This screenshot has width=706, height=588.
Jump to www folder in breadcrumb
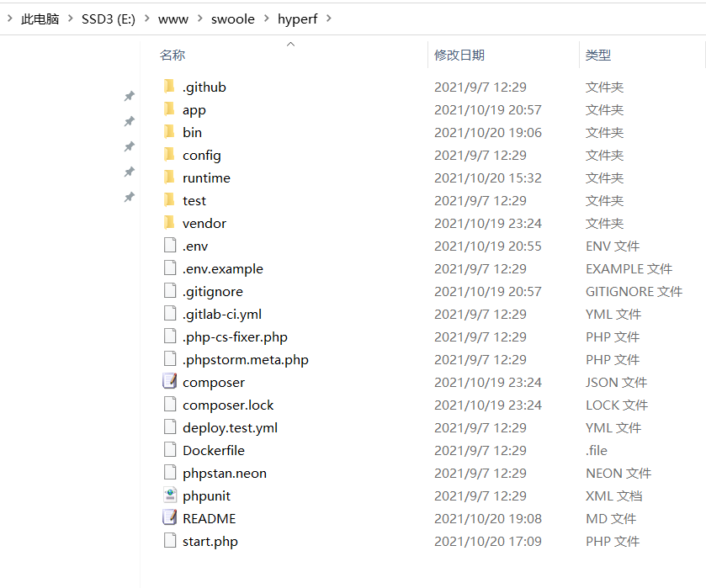point(173,19)
